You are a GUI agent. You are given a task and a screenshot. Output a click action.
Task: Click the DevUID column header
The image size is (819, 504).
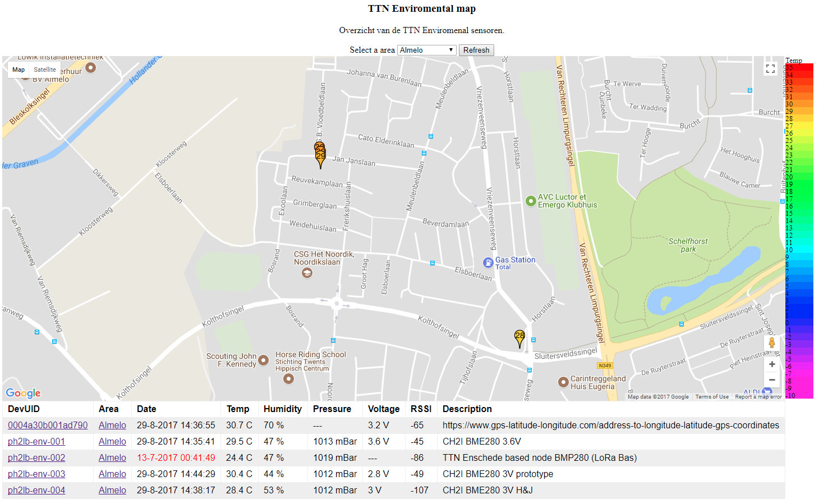click(x=24, y=409)
